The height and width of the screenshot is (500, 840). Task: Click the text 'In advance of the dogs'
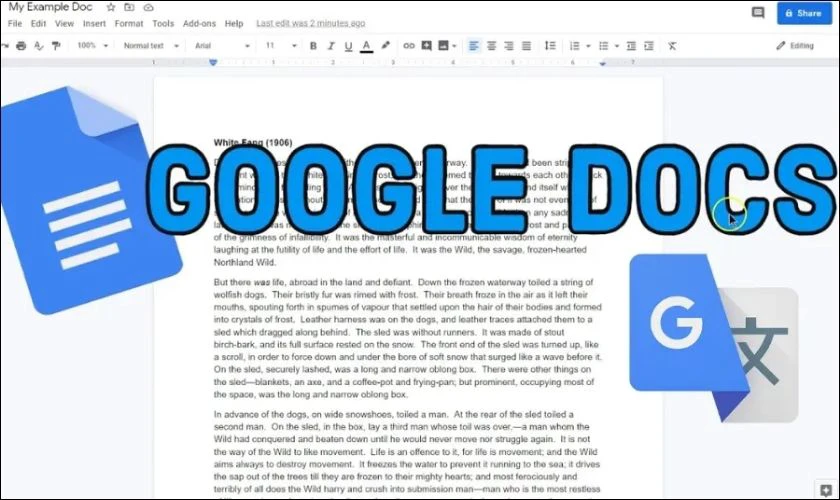pos(260,414)
